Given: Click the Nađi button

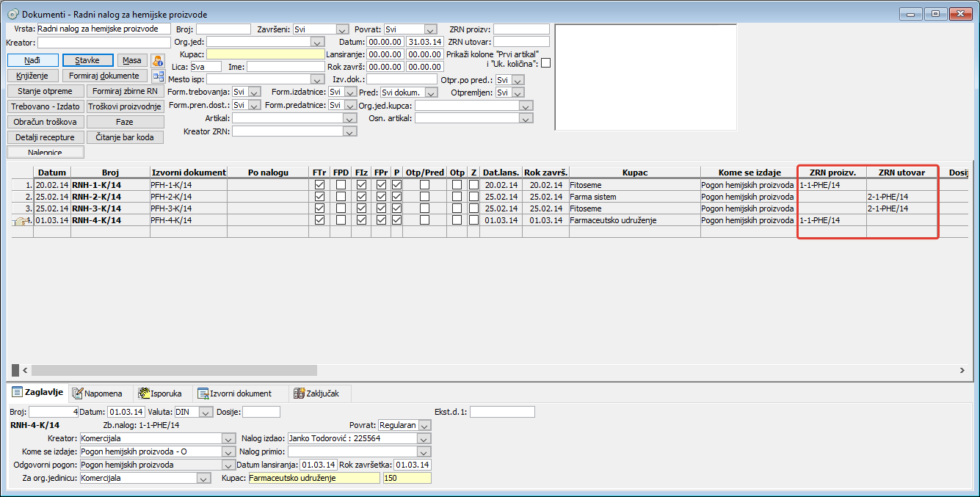Looking at the screenshot, I should tap(32, 60).
